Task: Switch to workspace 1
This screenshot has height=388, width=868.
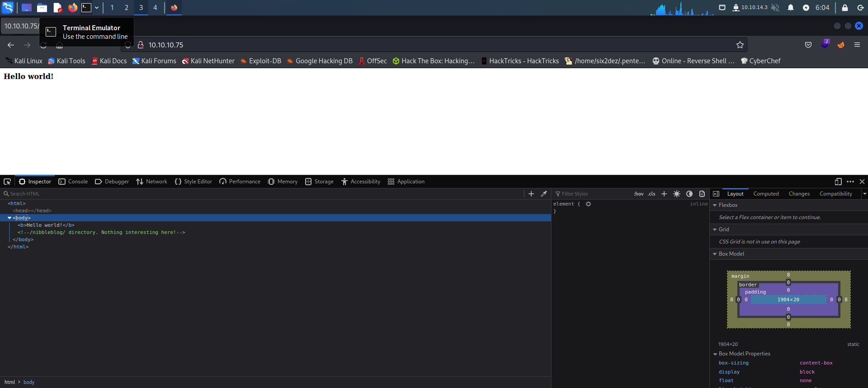Action: pyautogui.click(x=112, y=8)
